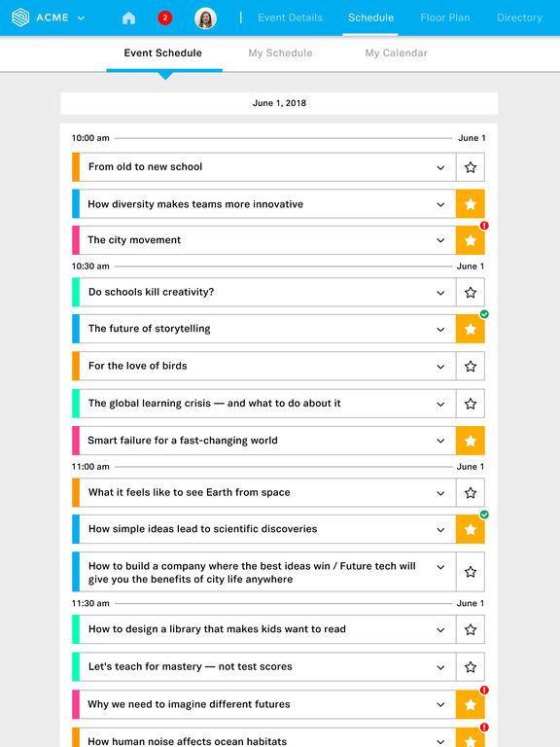Expand Smart failure for a fast-changing world details
Viewport: 560px width, 747px height.
[x=440, y=441]
